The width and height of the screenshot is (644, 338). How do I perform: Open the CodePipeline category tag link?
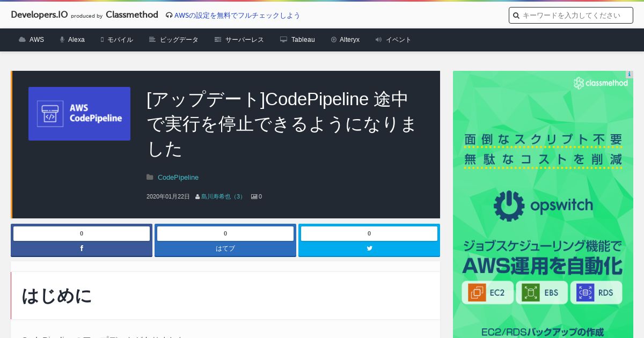178,178
